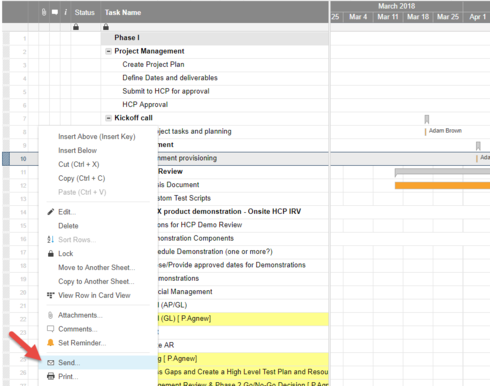Image resolution: width=490 pixels, height=386 pixels.
Task: Collapse the Project Management section
Action: point(108,51)
